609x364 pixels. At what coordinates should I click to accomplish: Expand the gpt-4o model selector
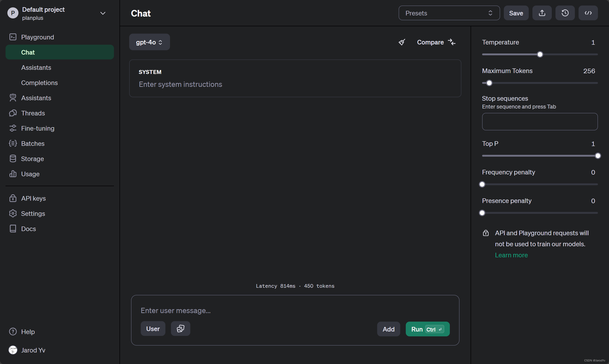(150, 42)
